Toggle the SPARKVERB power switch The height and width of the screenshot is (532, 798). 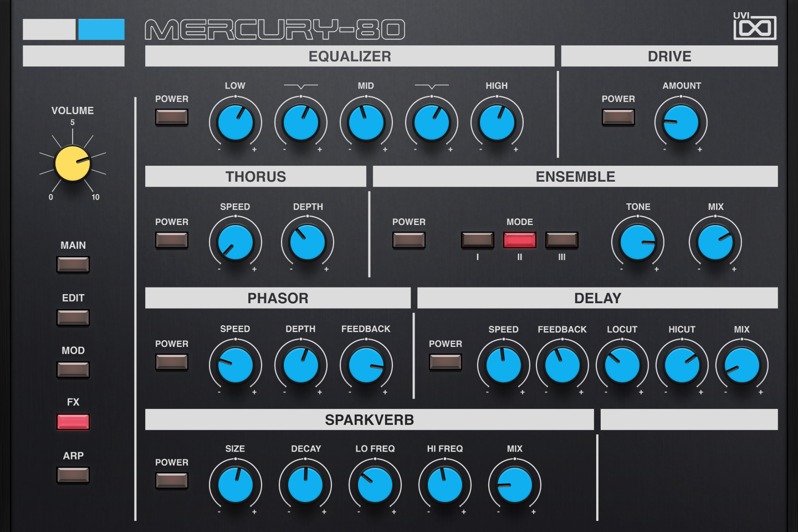pos(172,481)
